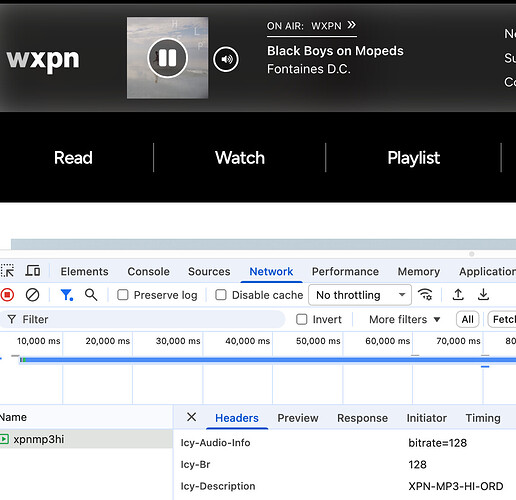Select the Network tab

271,272
